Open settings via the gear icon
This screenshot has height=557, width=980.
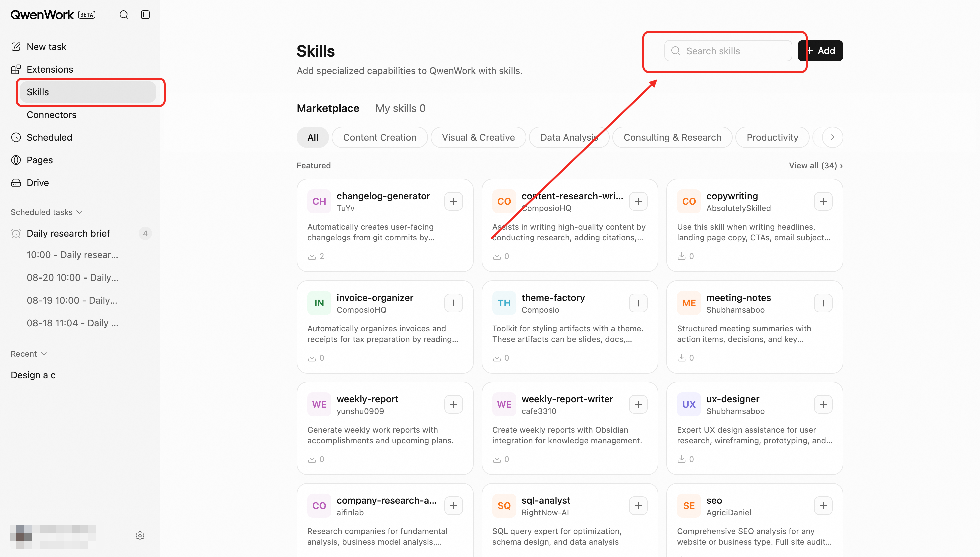pyautogui.click(x=140, y=536)
